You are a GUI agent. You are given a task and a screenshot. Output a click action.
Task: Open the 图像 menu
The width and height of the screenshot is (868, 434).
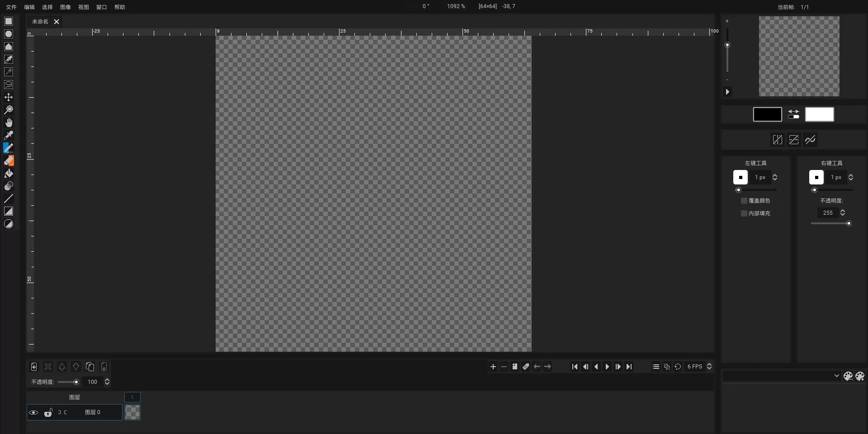(x=65, y=7)
